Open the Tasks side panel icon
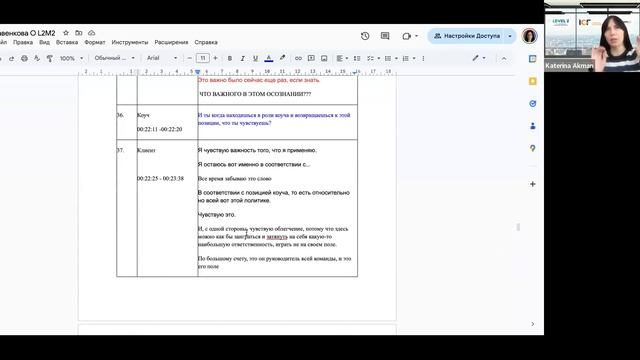 [x=533, y=104]
